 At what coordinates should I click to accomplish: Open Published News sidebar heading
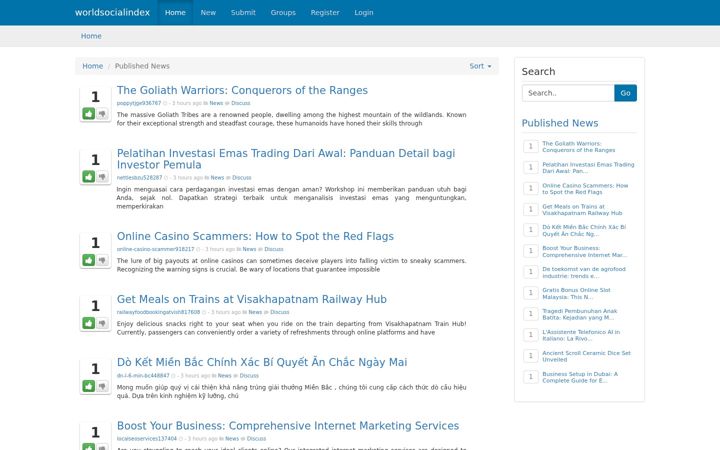(560, 123)
